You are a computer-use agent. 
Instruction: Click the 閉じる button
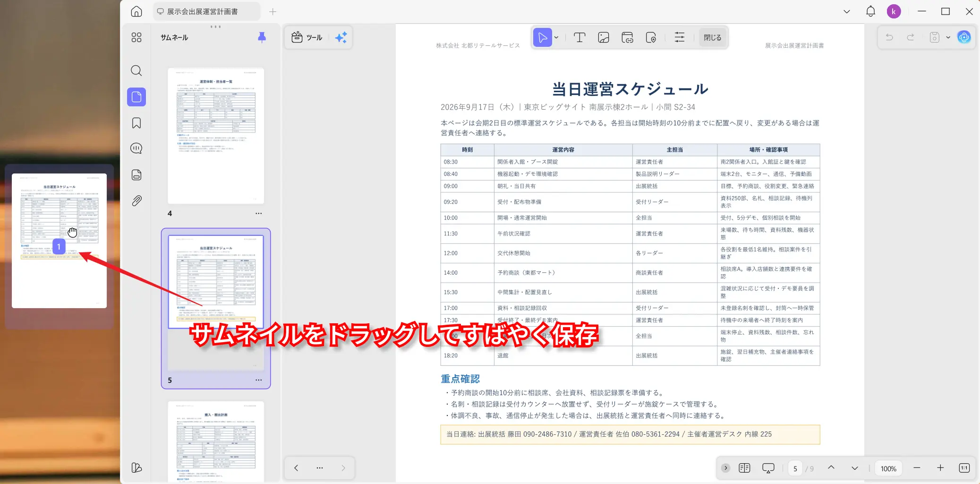pyautogui.click(x=712, y=37)
